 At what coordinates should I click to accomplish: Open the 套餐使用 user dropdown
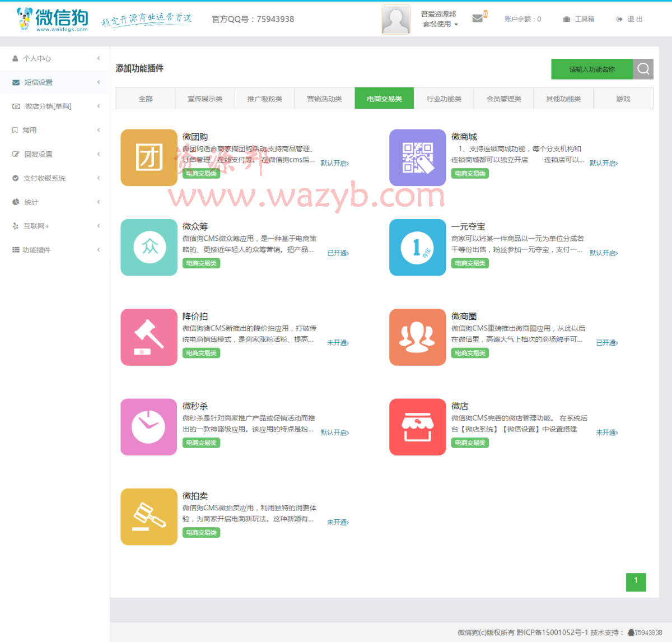tap(440, 24)
